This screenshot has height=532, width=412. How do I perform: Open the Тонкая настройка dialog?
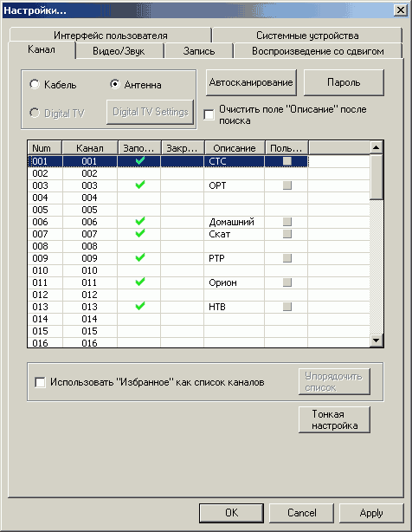[334, 419]
